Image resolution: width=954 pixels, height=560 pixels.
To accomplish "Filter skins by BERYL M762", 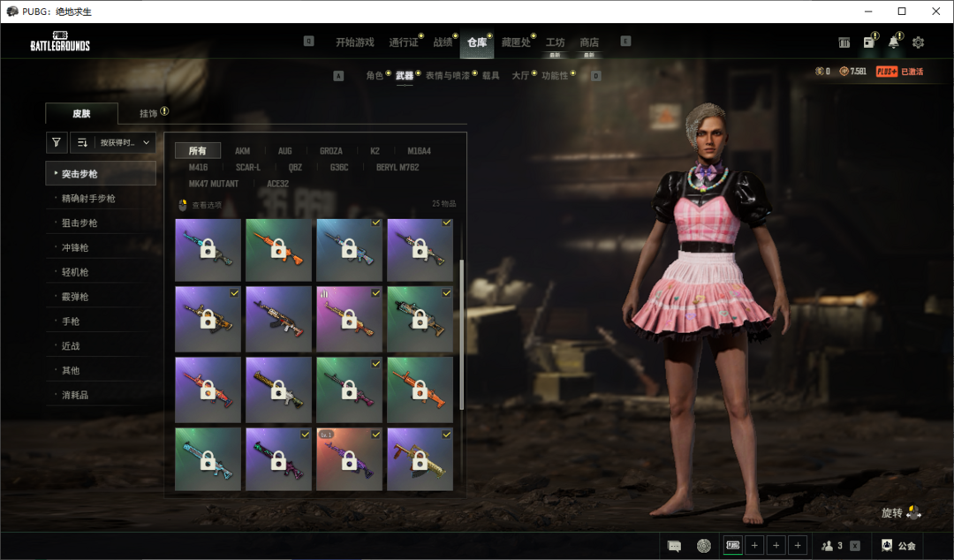I will coord(397,167).
